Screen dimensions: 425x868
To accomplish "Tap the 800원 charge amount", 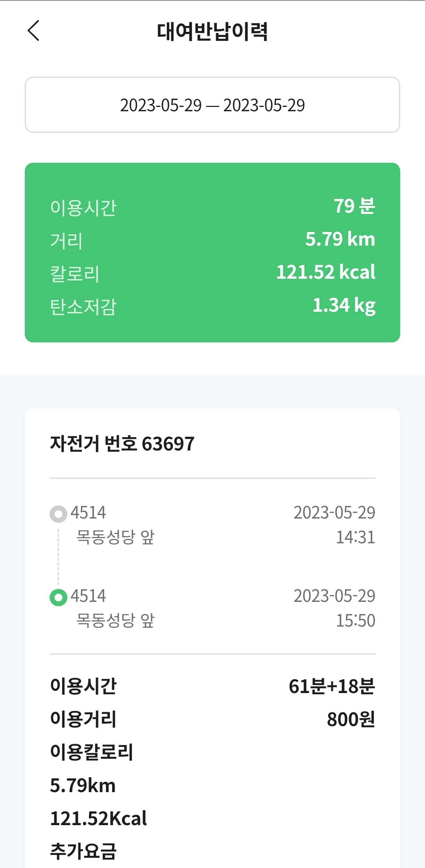I will click(351, 719).
